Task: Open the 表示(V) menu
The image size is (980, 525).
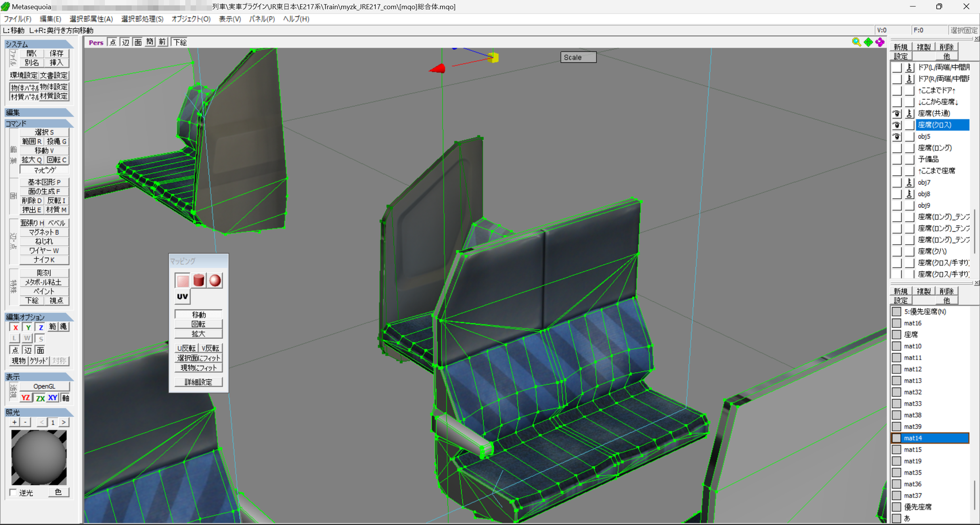Action: (230, 19)
